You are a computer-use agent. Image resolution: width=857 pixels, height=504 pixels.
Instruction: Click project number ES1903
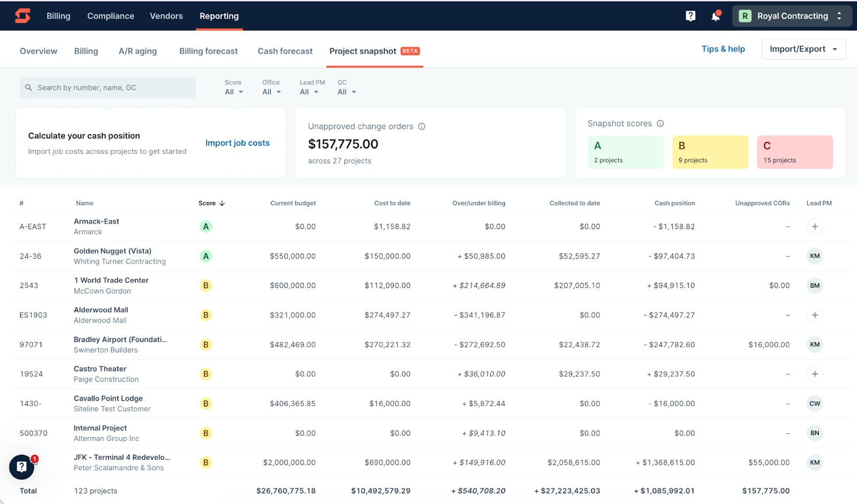[33, 315]
